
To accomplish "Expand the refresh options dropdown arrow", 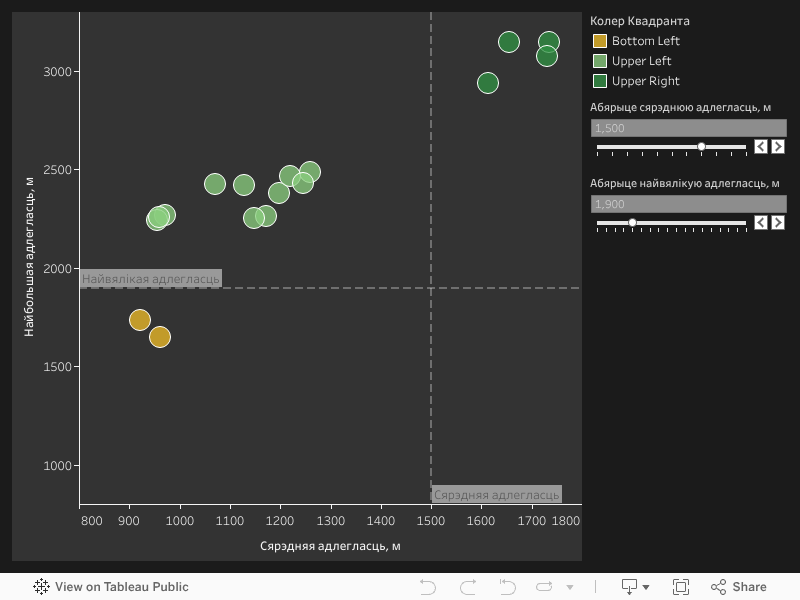I will 570,588.
